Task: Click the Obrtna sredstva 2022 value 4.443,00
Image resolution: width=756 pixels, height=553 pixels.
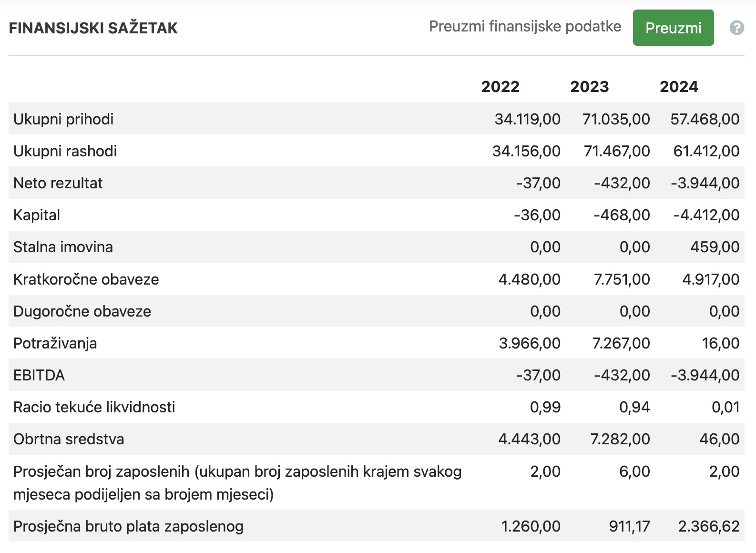Action: click(x=530, y=439)
